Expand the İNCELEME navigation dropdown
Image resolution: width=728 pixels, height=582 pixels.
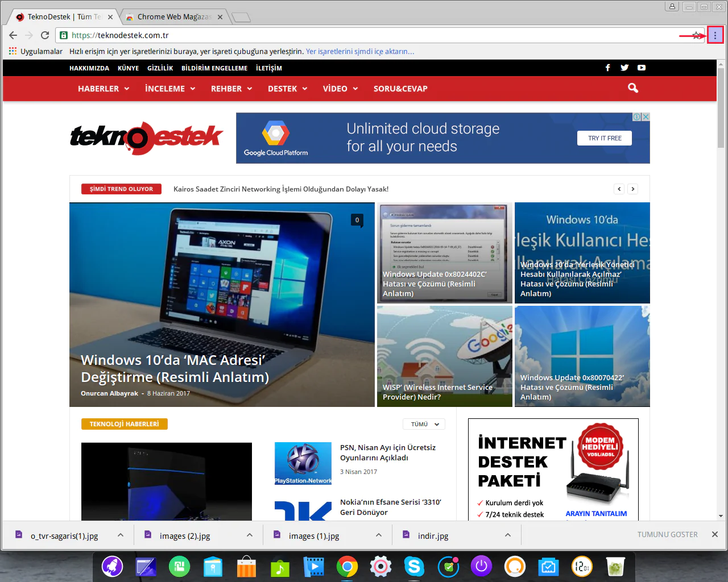169,89
